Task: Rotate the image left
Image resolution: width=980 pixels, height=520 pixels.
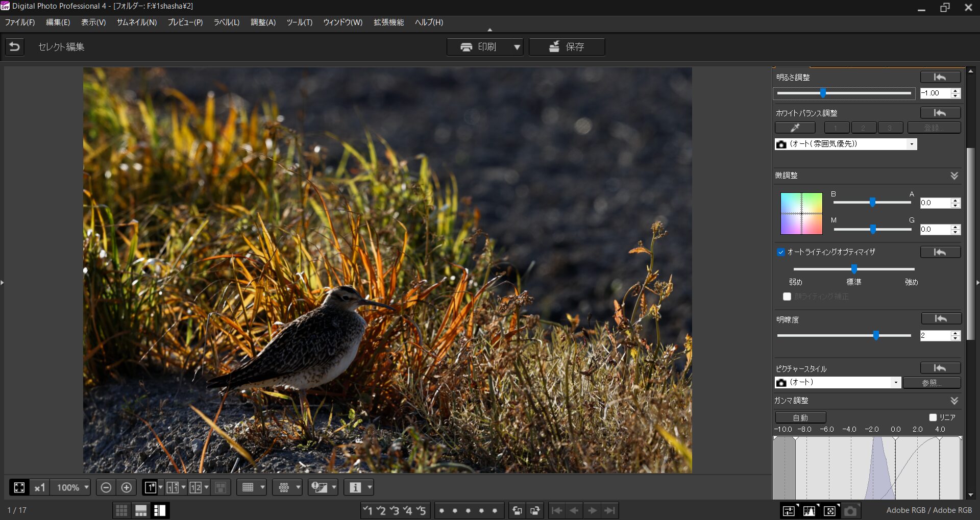Action: [x=517, y=510]
